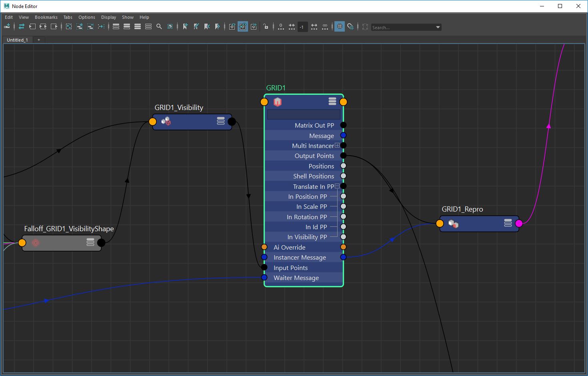This screenshot has height=376, width=588.
Task: Click the search magnifier icon in toolbar
Action: tap(159, 27)
